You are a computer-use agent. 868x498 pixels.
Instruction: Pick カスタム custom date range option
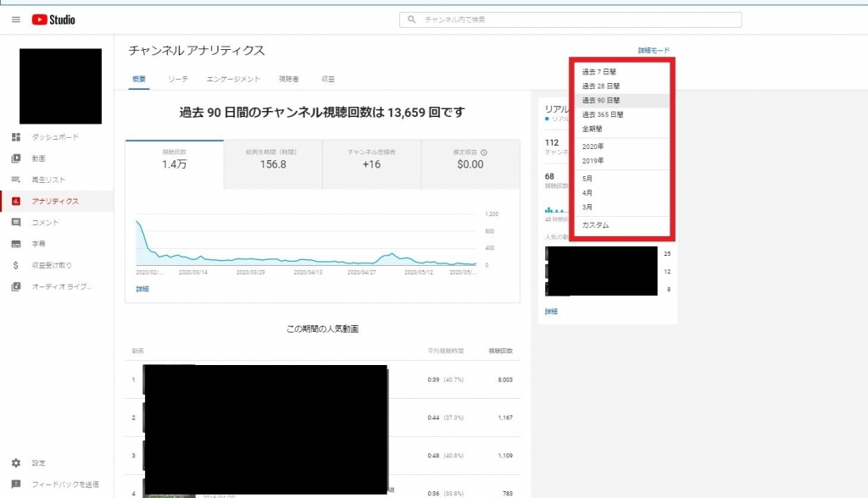(595, 225)
